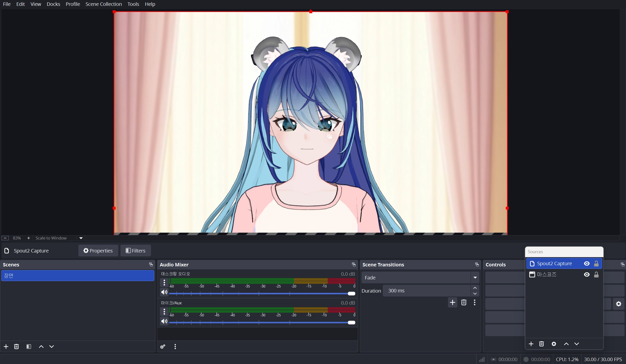Move selected source down with arrow

tap(576, 344)
